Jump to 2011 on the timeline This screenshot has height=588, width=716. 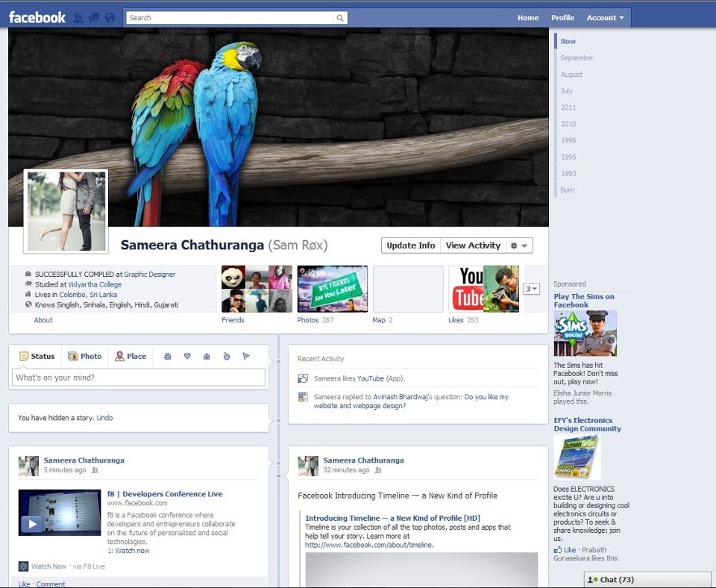[x=568, y=107]
